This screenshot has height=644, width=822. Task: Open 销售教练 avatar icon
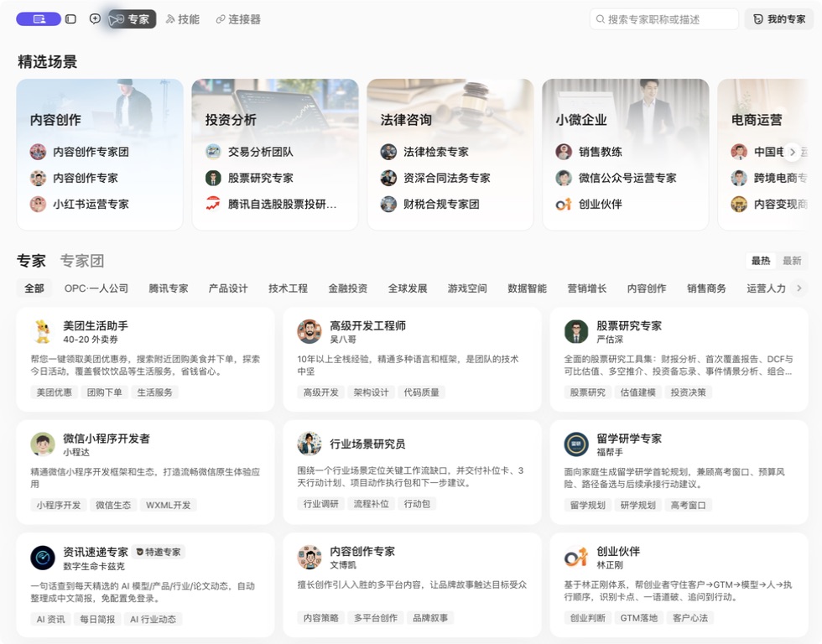564,152
